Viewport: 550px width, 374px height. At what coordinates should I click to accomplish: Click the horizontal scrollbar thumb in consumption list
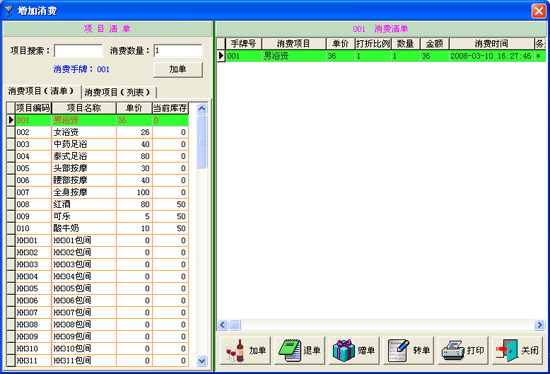pos(235,325)
